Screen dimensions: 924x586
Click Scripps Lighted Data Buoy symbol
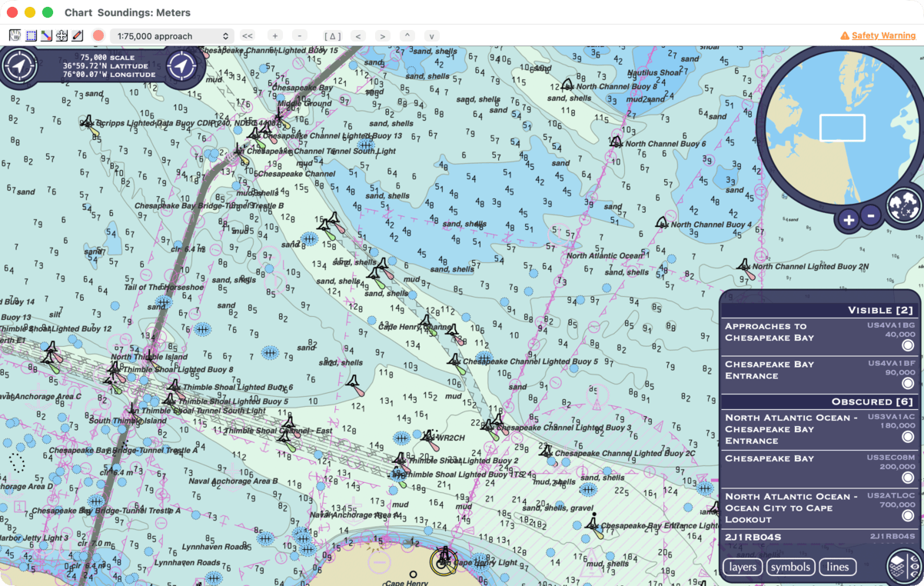point(89,125)
